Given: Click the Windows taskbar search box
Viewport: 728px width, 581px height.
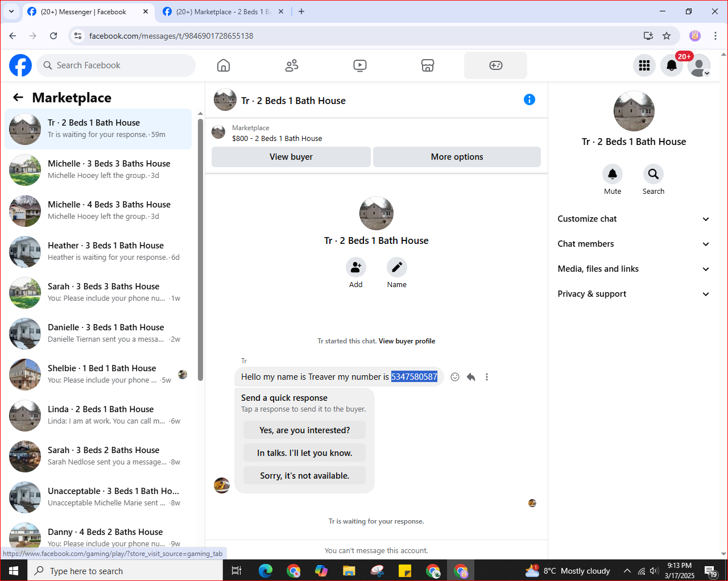Looking at the screenshot, I should click(x=125, y=571).
